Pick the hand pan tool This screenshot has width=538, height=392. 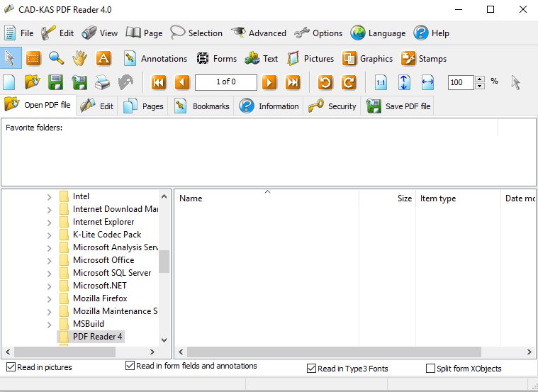(x=79, y=58)
